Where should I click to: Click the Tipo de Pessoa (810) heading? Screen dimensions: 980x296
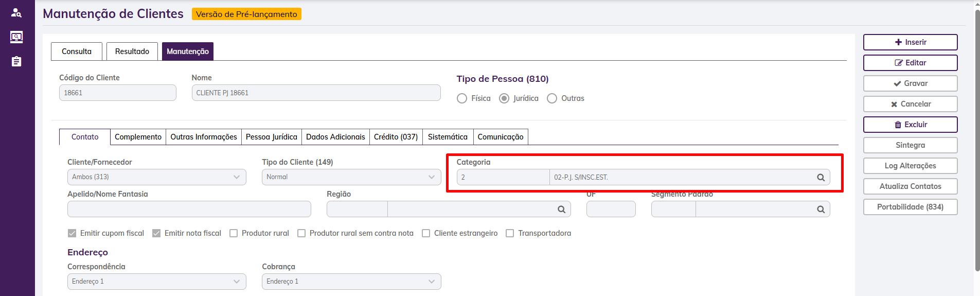[503, 79]
